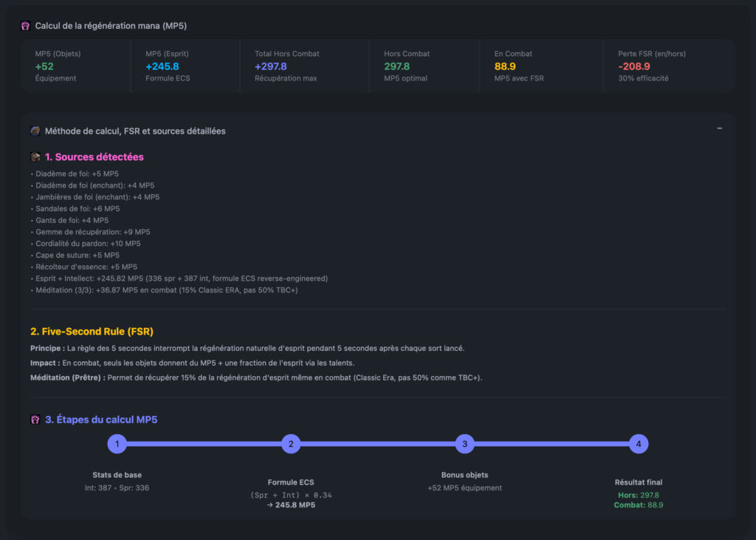The height and width of the screenshot is (540, 756).
Task: Select step circle 1 for Stats de base
Action: (x=117, y=444)
